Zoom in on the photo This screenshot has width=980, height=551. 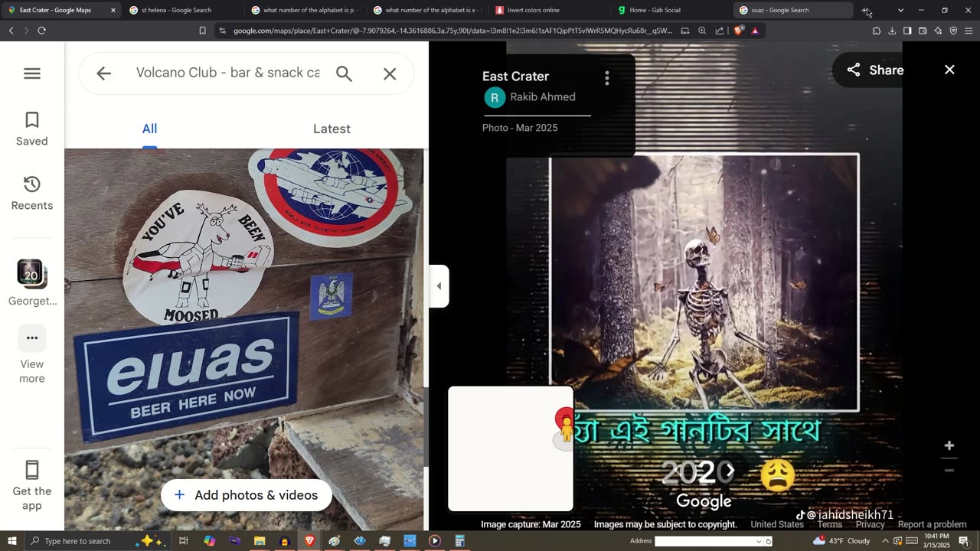pyautogui.click(x=949, y=445)
